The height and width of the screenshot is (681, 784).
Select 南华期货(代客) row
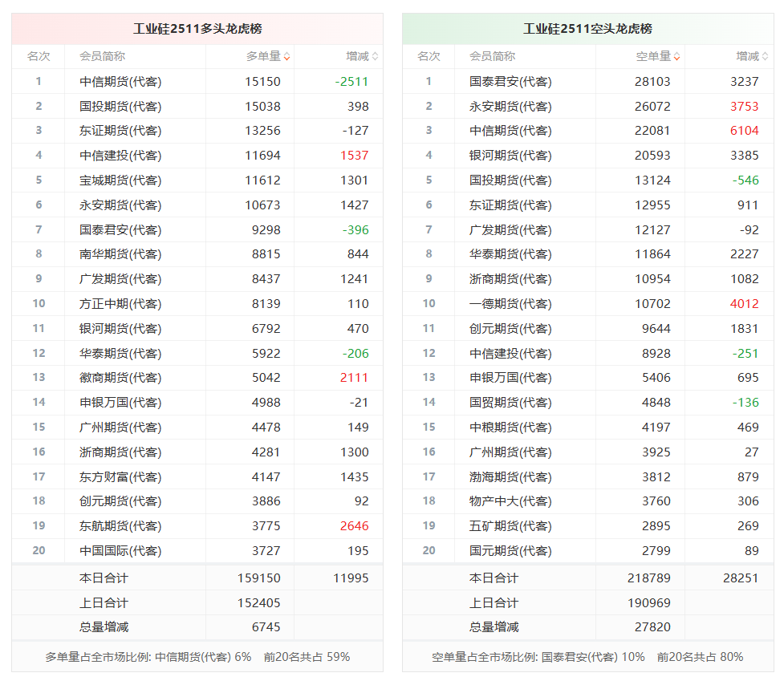pos(197,254)
